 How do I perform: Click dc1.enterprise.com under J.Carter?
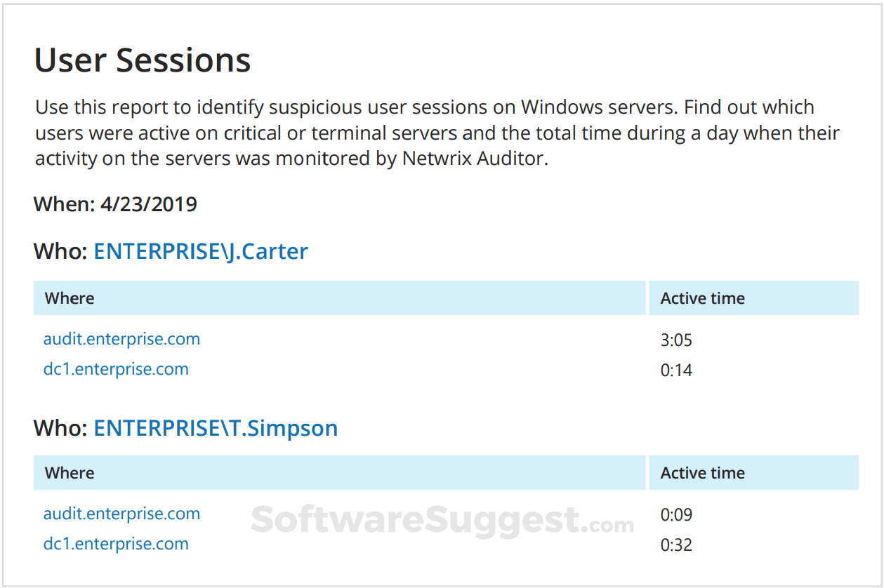pyautogui.click(x=116, y=369)
